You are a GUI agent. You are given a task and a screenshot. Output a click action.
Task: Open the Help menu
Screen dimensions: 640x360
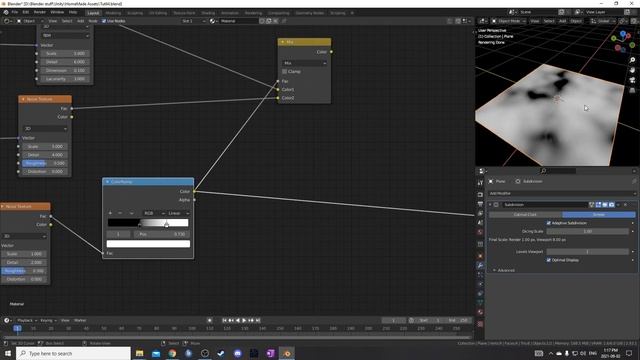73,12
